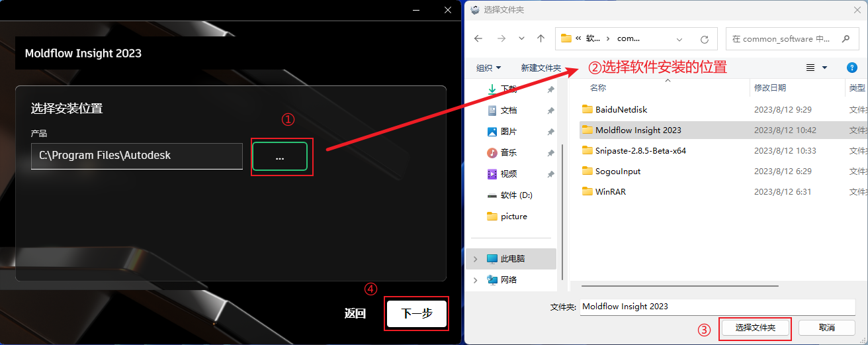868x345 pixels.
Task: Close the 选择文件夹 dialog
Action: pos(856,9)
